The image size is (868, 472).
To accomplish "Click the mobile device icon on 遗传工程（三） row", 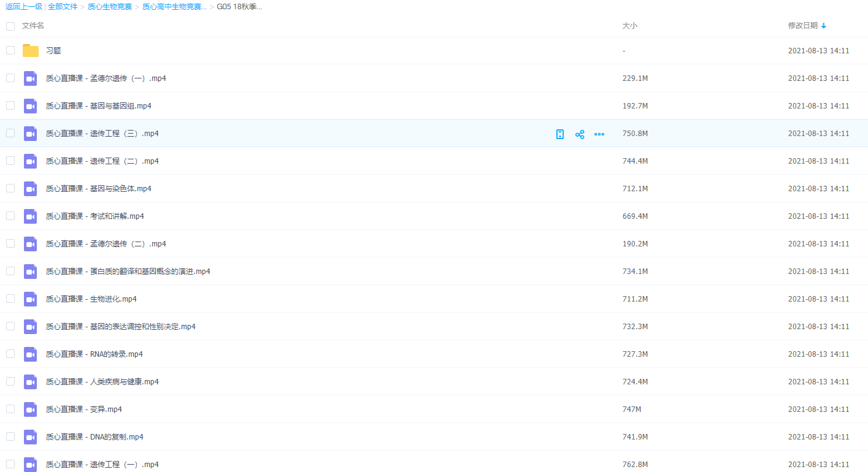I will (560, 134).
